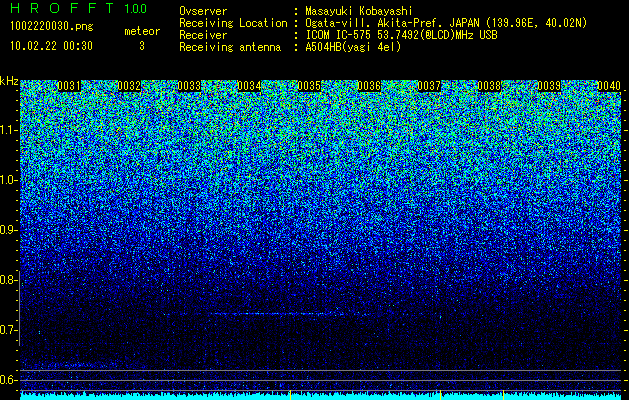Click the 0.8 kHz axis label
The width and height of the screenshot is (629, 400).
pyautogui.click(x=8, y=280)
